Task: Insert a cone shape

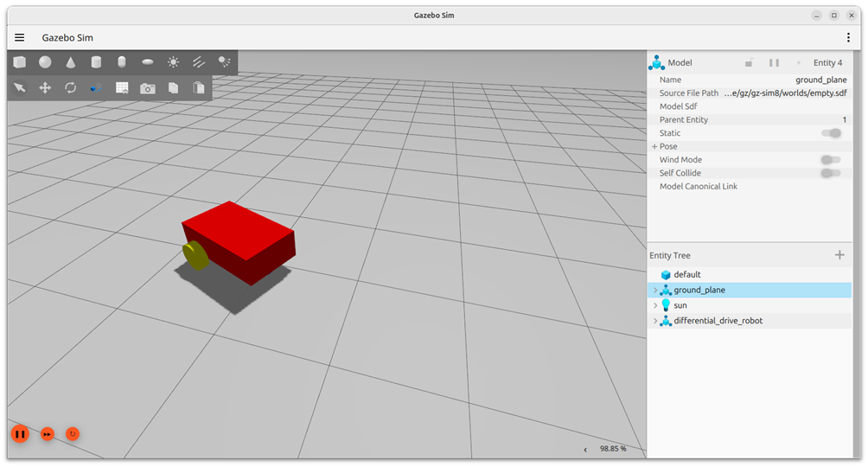Action: (71, 62)
